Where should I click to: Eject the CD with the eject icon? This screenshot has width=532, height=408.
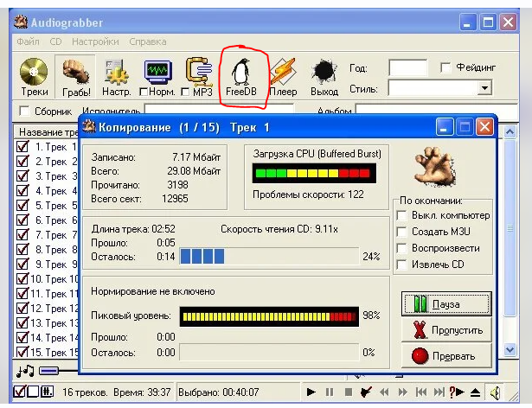[x=475, y=392]
